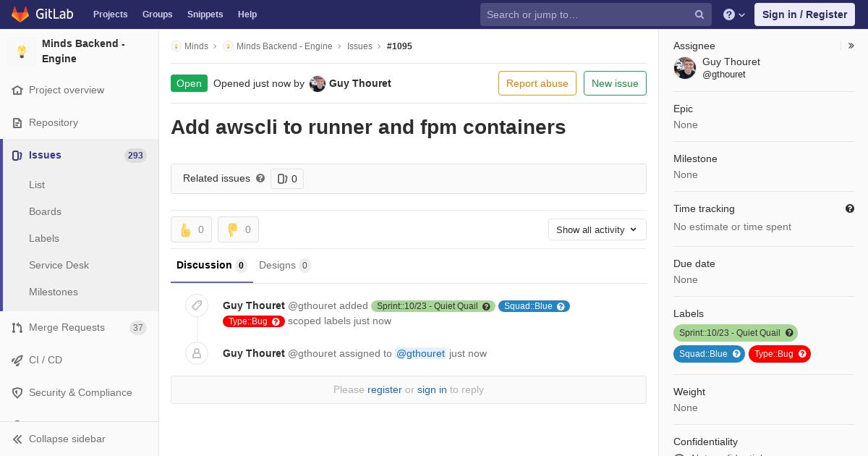Open the Snippets page
Screen dimensions: 868x456
[x=205, y=14]
